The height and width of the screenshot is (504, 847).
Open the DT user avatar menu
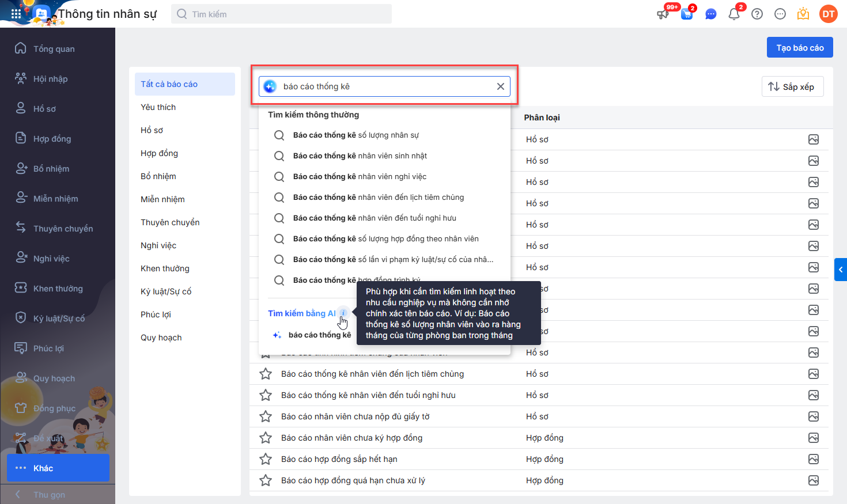[829, 14]
